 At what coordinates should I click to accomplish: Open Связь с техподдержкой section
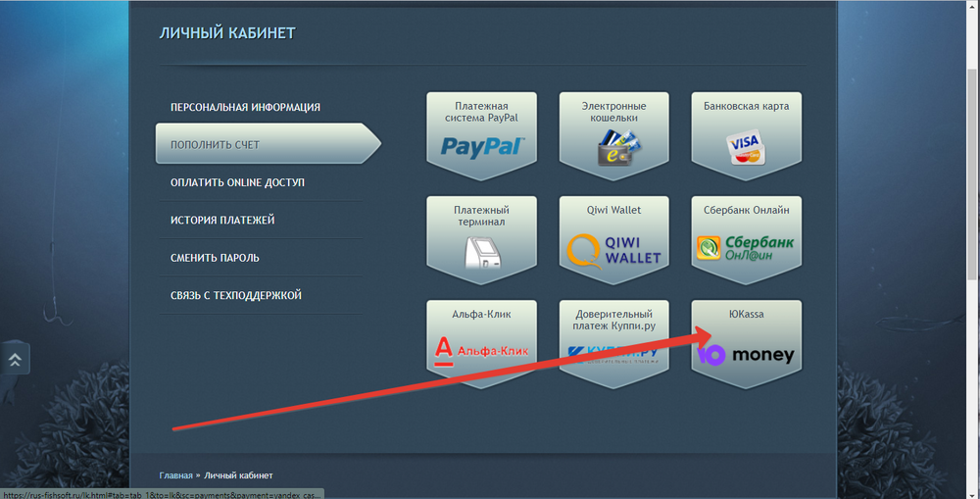coord(236,295)
